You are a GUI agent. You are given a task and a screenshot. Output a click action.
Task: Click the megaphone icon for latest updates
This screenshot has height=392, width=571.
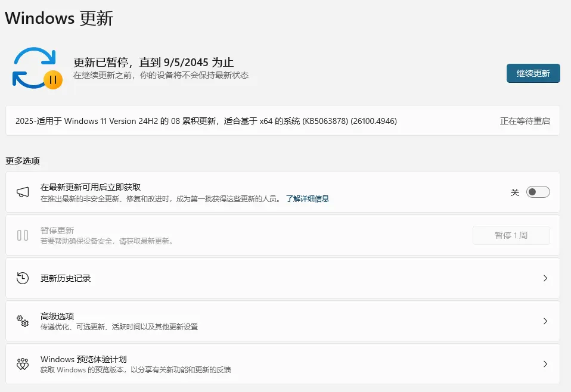coord(23,192)
